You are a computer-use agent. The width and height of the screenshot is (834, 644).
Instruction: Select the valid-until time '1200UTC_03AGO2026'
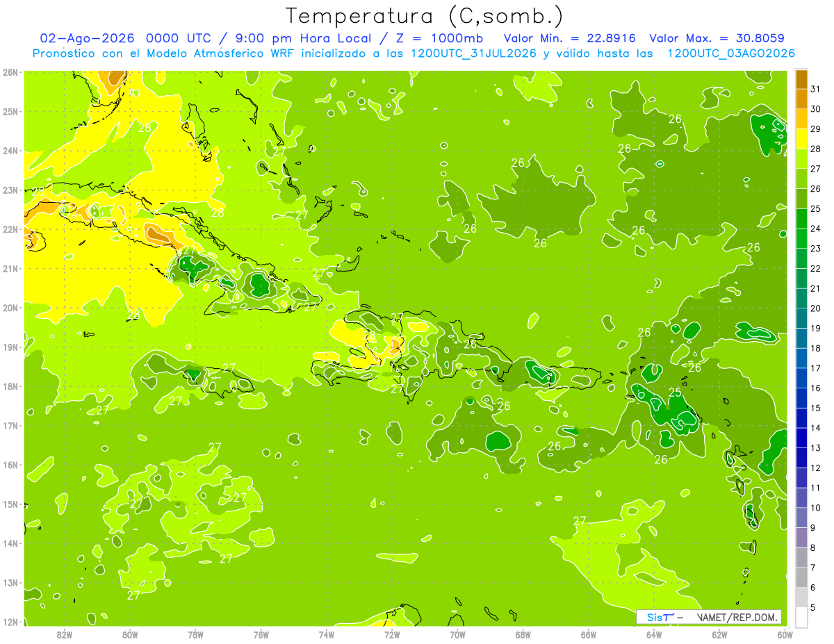coord(731,53)
